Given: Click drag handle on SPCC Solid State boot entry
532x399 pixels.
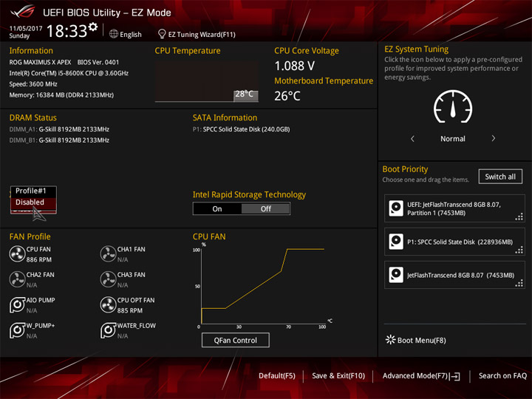Looking at the screenshot, I should click(x=519, y=250).
